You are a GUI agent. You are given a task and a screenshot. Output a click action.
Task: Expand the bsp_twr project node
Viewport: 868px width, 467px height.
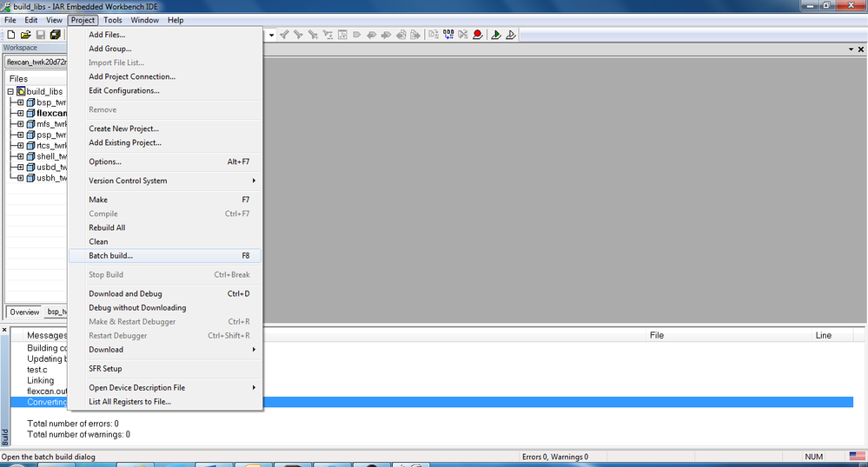point(21,102)
